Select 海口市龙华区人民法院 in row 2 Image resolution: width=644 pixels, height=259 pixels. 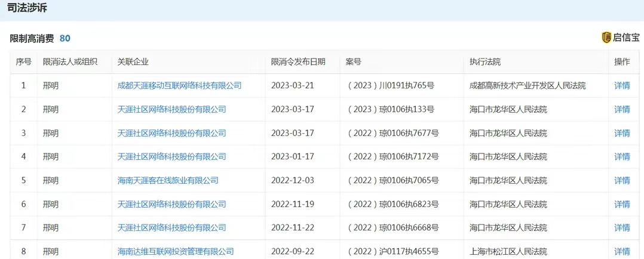(508, 110)
